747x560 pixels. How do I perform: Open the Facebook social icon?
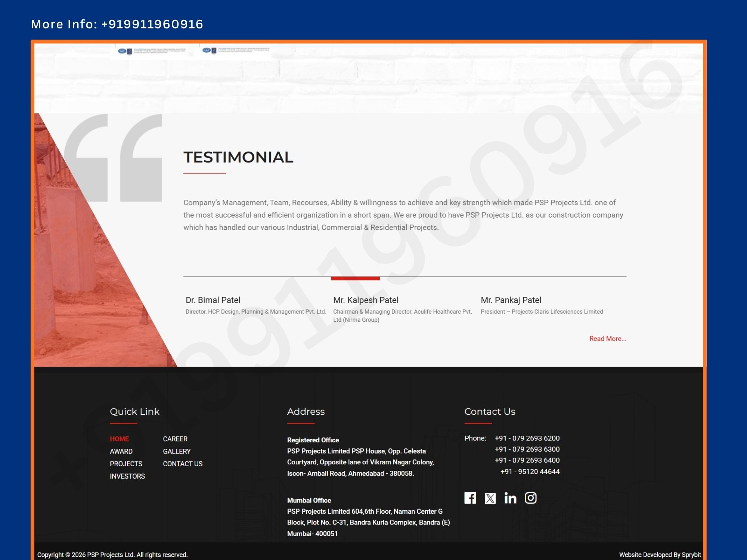pyautogui.click(x=470, y=498)
